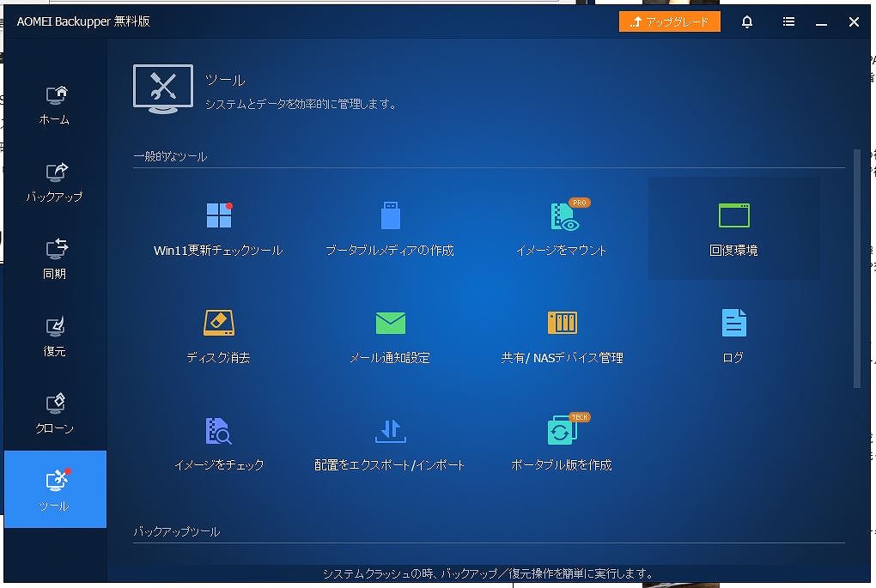Click the vertical scrollbar of tools list

coord(857,268)
